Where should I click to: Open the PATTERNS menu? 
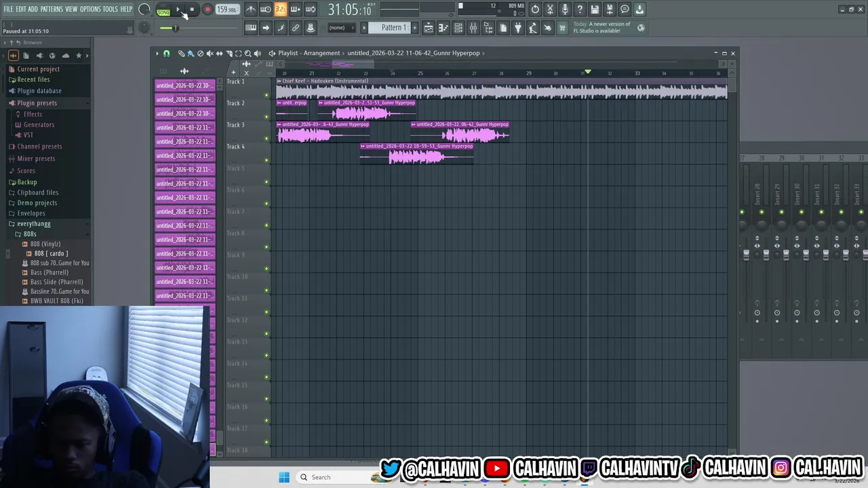[x=52, y=9]
